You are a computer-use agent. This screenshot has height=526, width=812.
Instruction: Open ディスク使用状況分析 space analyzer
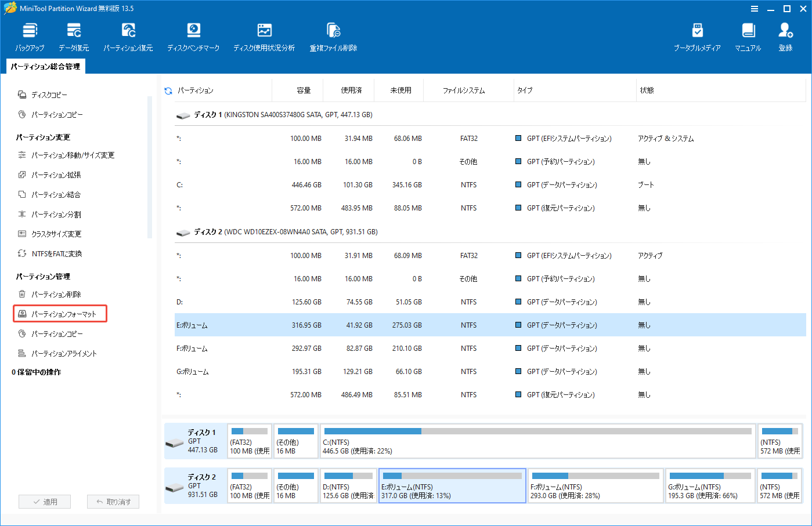coord(264,35)
